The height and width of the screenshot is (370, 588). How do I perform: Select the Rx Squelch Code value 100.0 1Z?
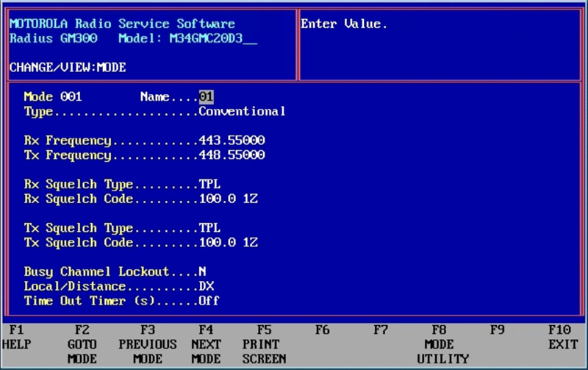pos(229,199)
